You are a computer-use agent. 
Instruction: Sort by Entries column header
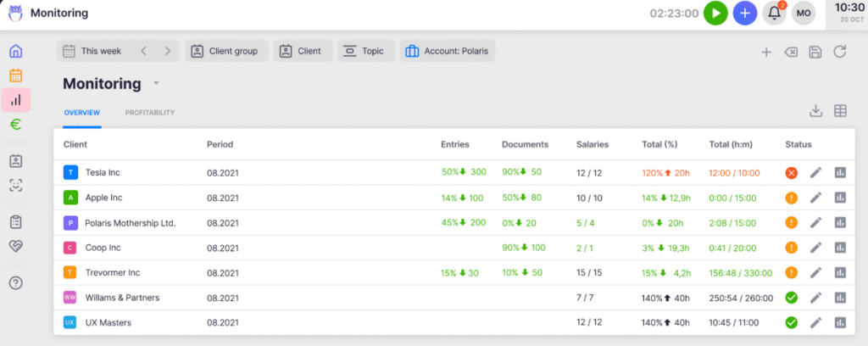455,144
